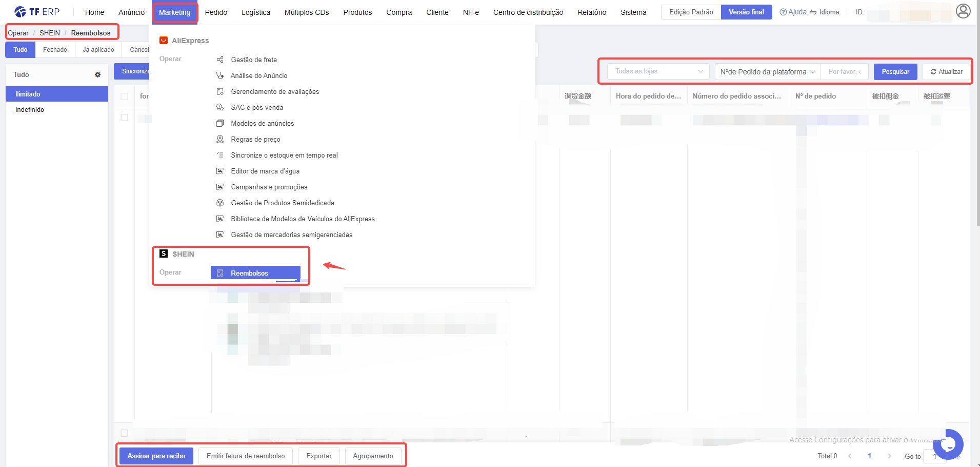This screenshot has height=467, width=980.
Task: Open the Logística menu
Action: 256,12
